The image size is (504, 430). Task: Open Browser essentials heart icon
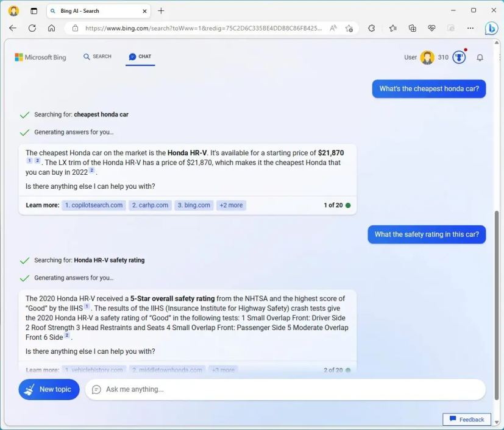[x=431, y=28]
